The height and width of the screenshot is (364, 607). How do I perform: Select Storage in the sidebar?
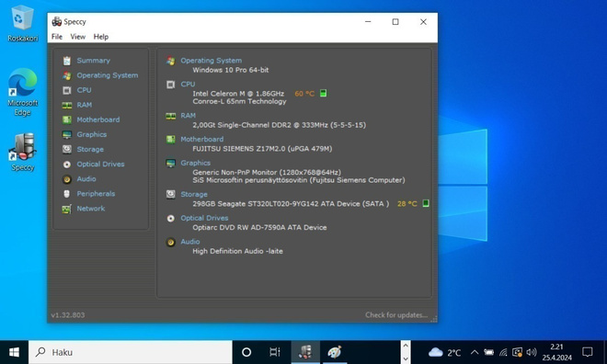click(90, 149)
